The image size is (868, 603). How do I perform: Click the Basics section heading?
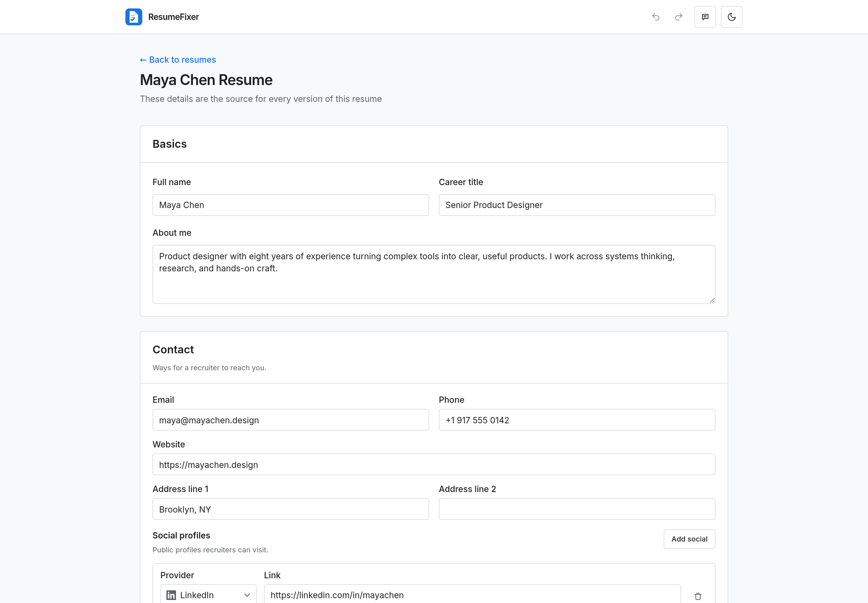[170, 144]
